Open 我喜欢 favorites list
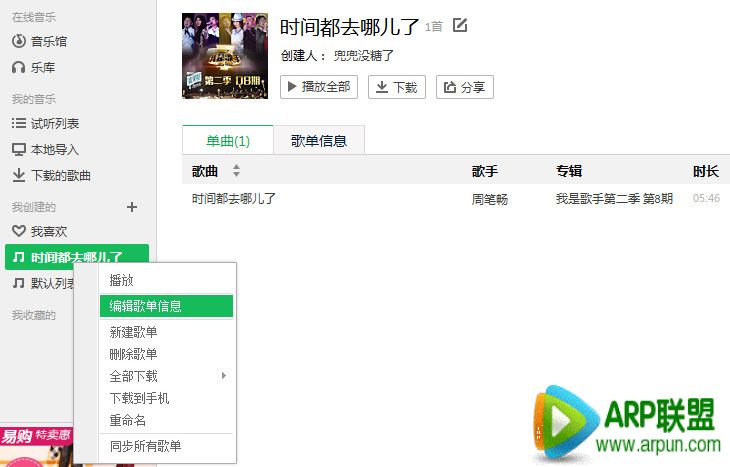The height and width of the screenshot is (467, 730). 40,231
